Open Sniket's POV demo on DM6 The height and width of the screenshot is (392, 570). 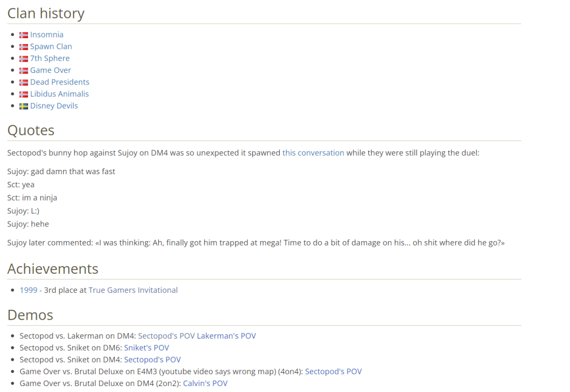pyautogui.click(x=146, y=348)
